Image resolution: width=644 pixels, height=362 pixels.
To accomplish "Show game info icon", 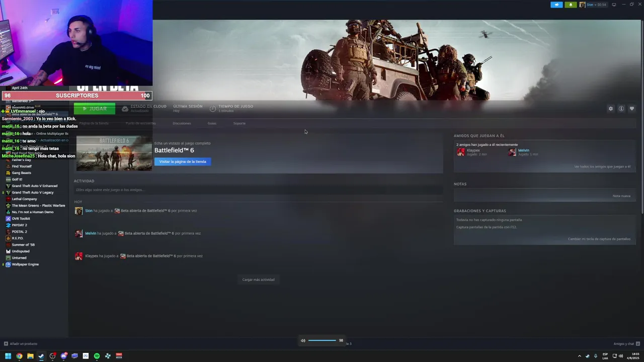I will [621, 109].
